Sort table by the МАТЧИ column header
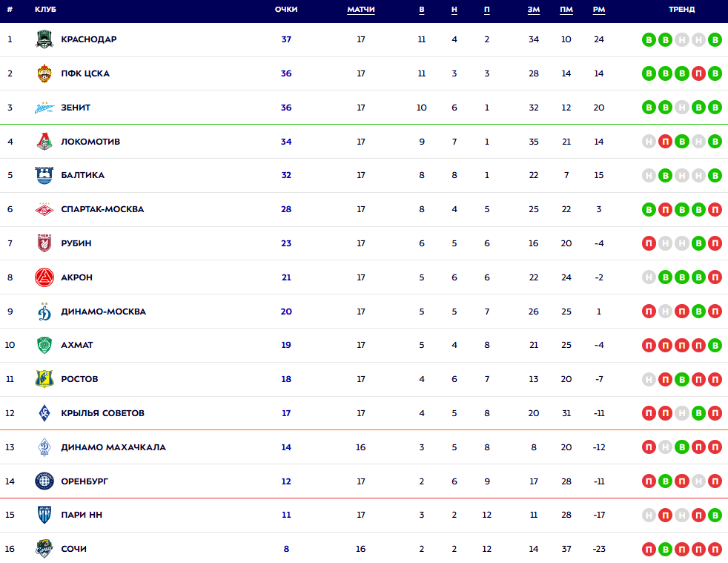Screen dimensions: 728x563 point(361,10)
